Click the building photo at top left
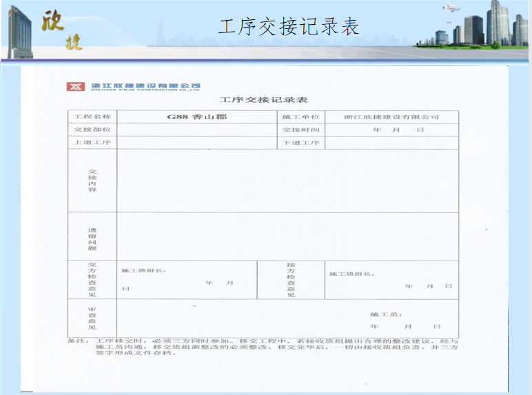 [19, 31]
